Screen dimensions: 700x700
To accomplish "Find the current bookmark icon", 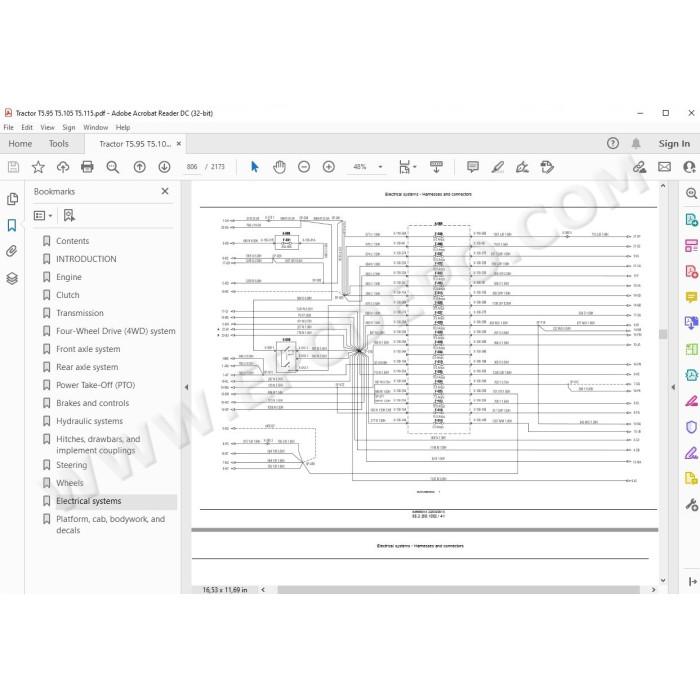I will pos(69,216).
